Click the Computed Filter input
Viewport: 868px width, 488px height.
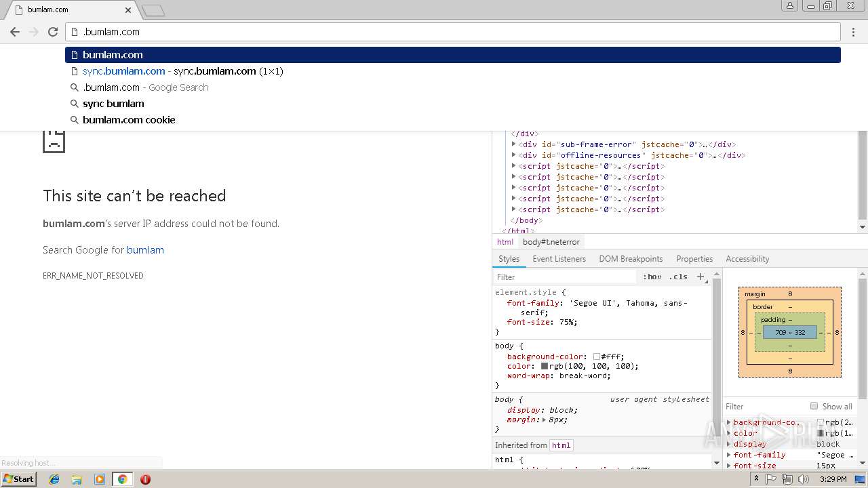tap(765, 406)
